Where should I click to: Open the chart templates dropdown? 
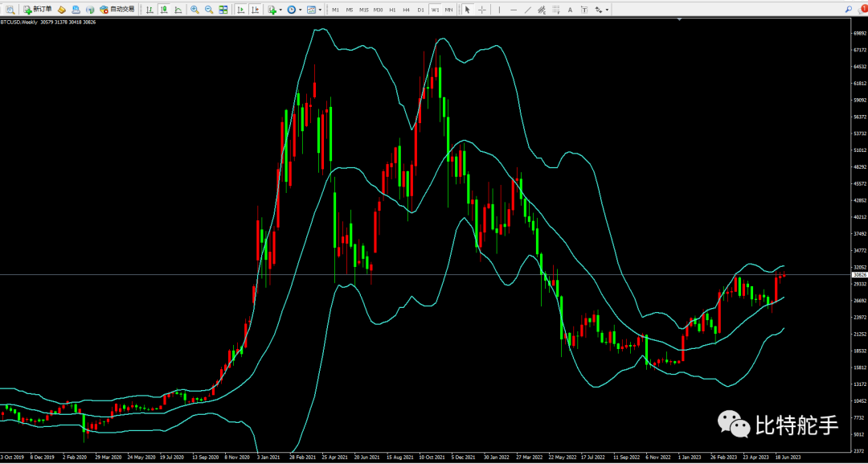click(321, 10)
